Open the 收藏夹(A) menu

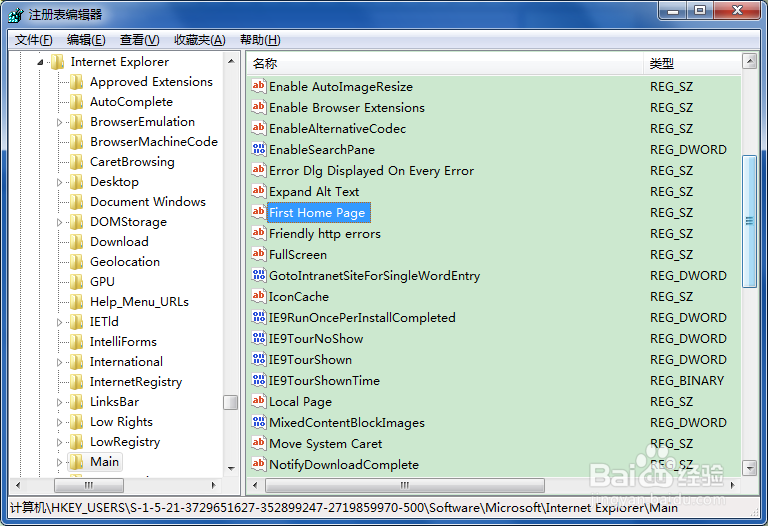click(200, 40)
